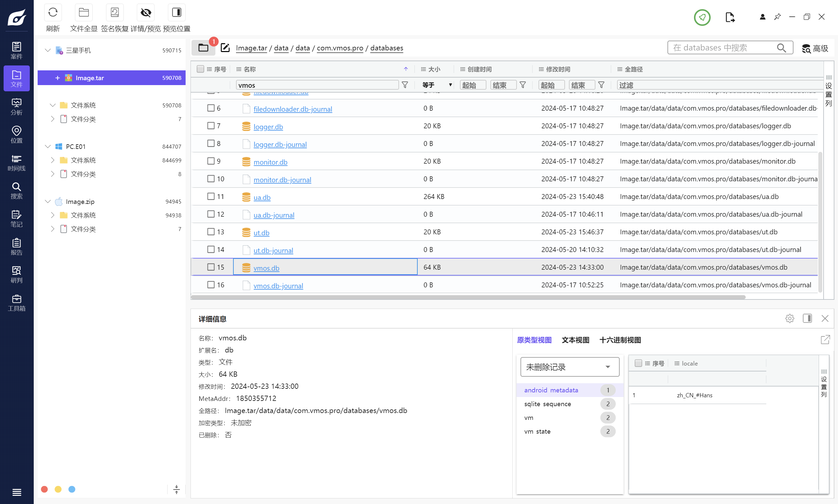
Task: Expand 文件分类 under Image.zip
Action: click(53, 229)
